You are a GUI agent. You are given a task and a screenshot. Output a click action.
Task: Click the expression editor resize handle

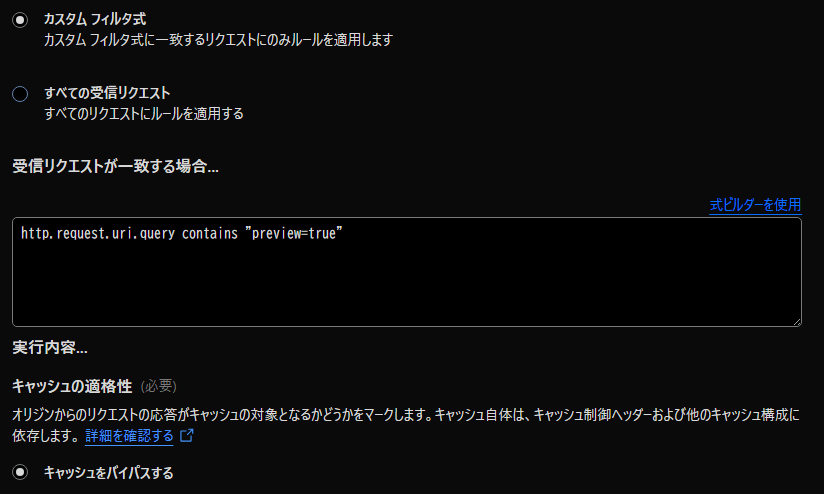tap(796, 320)
